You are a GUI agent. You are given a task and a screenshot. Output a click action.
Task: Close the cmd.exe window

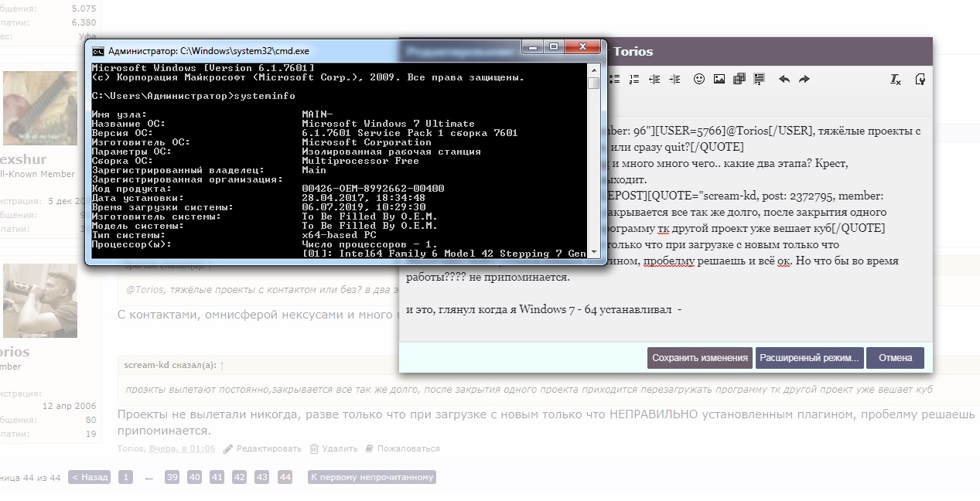583,47
